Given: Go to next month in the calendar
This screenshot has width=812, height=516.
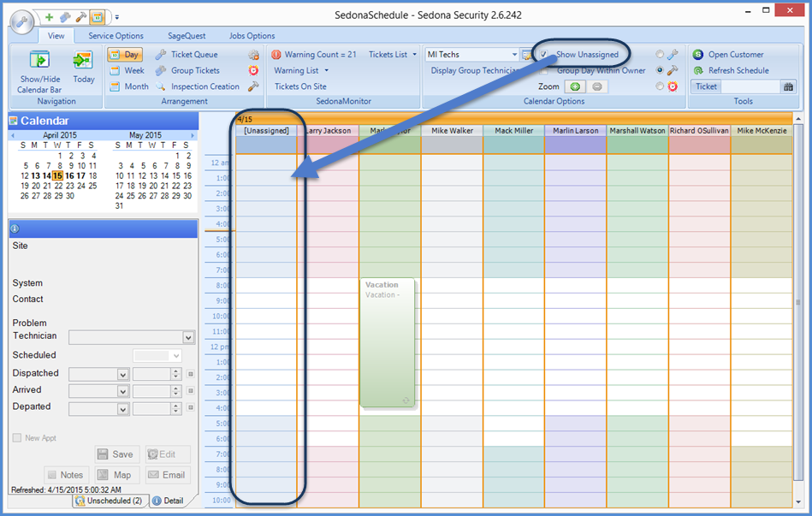Looking at the screenshot, I should tap(193, 135).
